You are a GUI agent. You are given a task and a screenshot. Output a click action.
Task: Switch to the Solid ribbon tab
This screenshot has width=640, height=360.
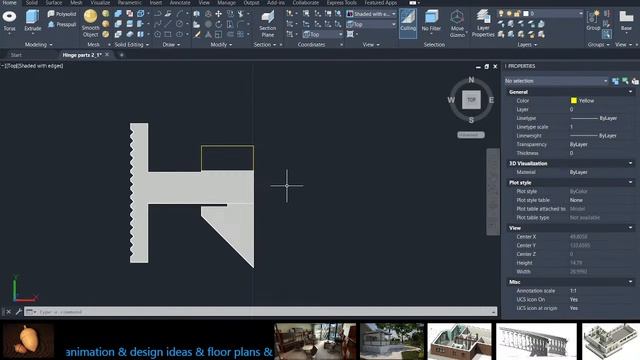tap(32, 2)
